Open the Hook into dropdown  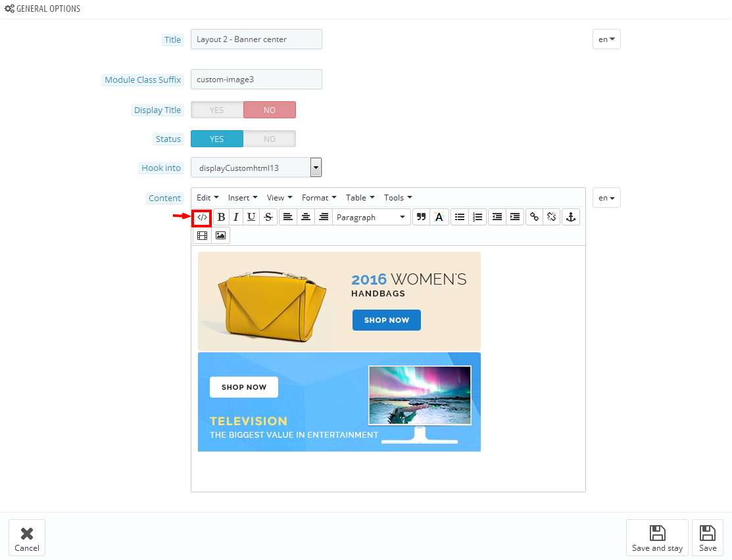(x=256, y=168)
